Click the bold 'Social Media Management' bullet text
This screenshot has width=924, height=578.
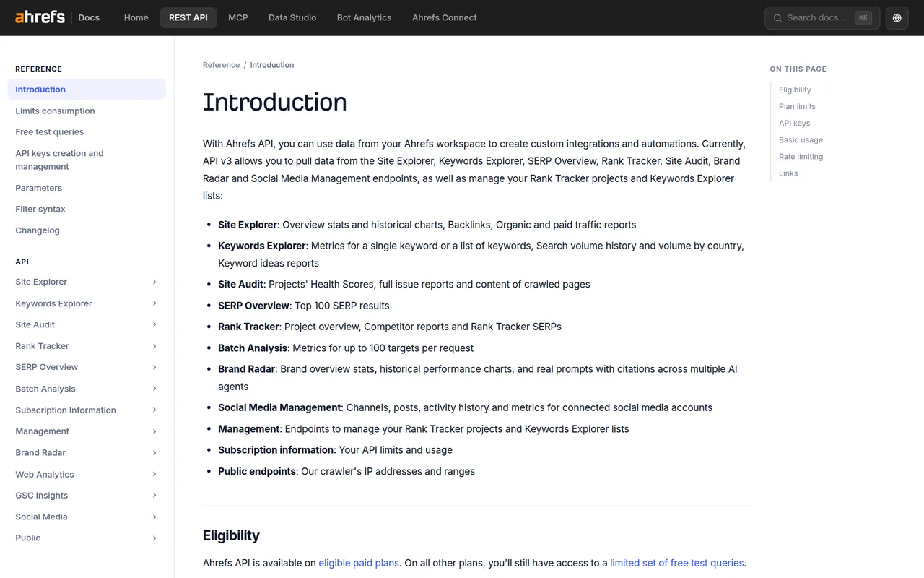pyautogui.click(x=279, y=407)
